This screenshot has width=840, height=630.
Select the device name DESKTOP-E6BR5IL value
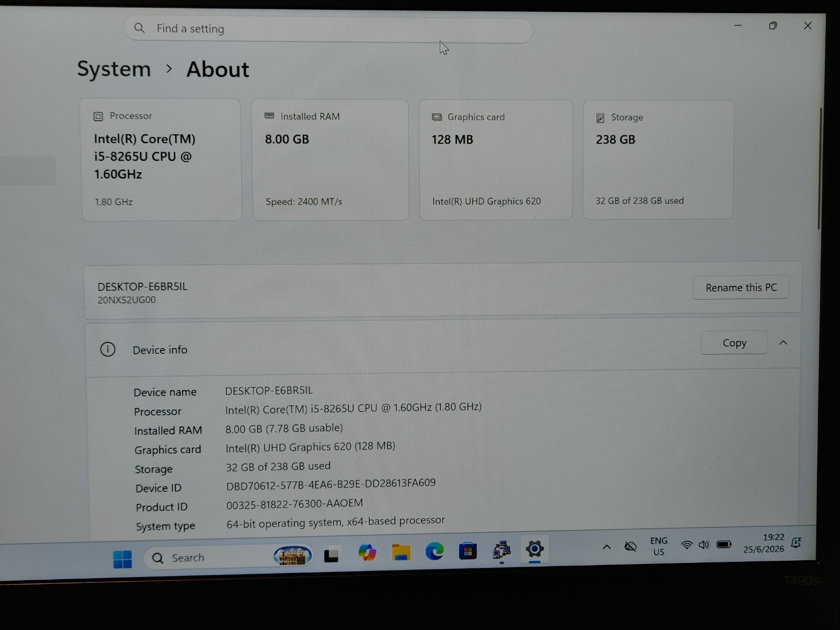click(268, 391)
